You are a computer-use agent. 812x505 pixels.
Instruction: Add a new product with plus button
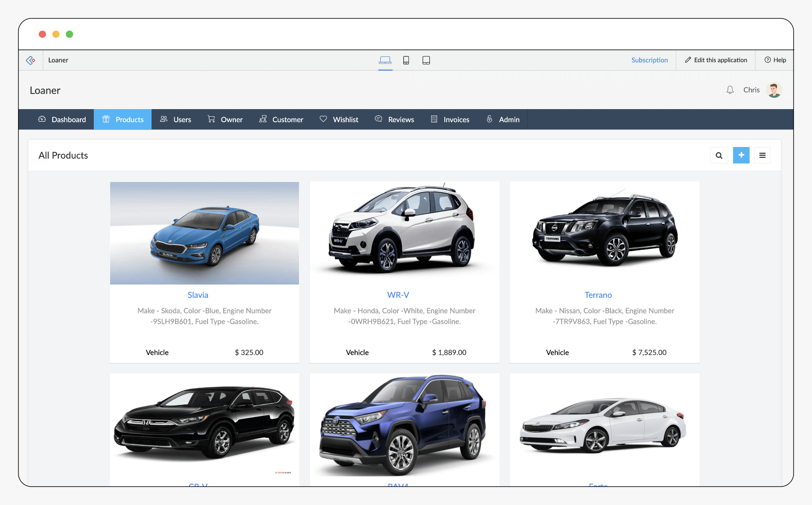tap(741, 156)
